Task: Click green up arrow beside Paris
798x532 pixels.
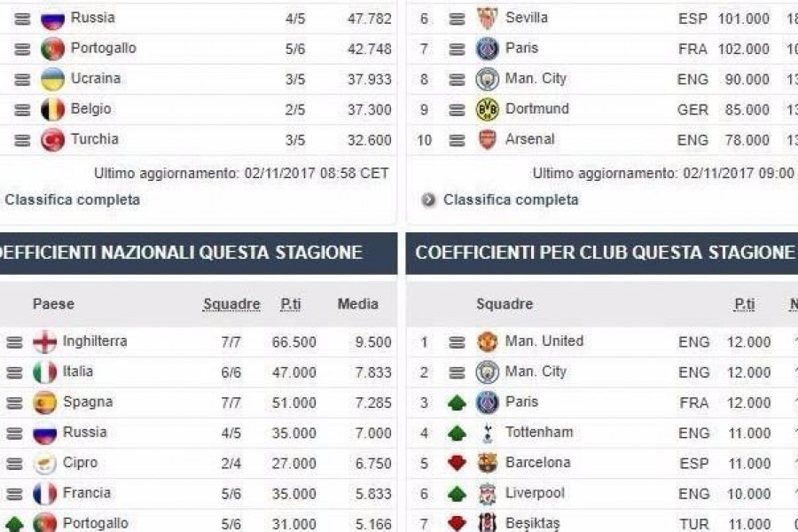Action: 457,403
